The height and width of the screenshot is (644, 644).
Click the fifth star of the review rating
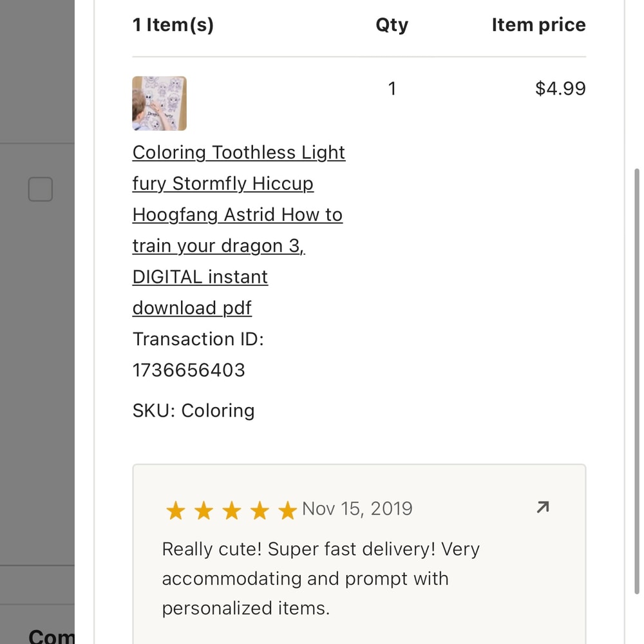(x=287, y=511)
